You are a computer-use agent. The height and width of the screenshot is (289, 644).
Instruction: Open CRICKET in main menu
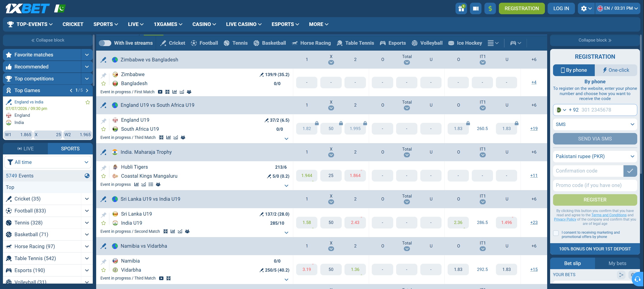point(73,24)
